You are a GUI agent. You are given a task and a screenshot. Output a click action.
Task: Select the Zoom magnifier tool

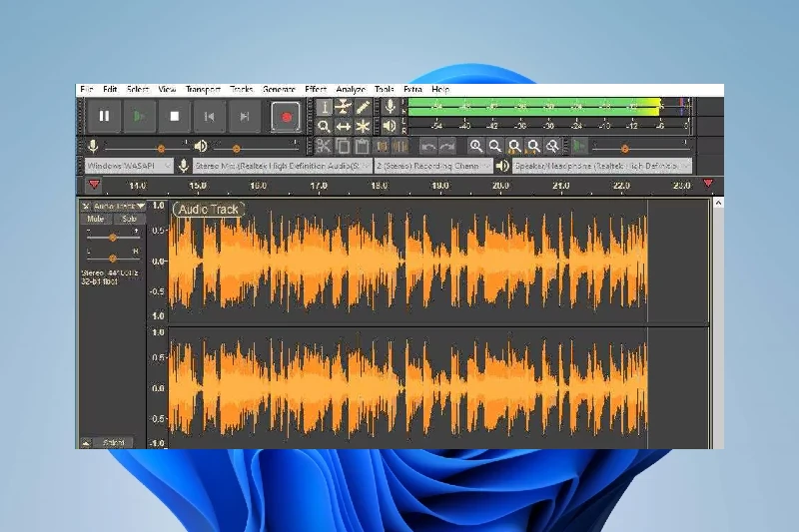click(x=324, y=126)
